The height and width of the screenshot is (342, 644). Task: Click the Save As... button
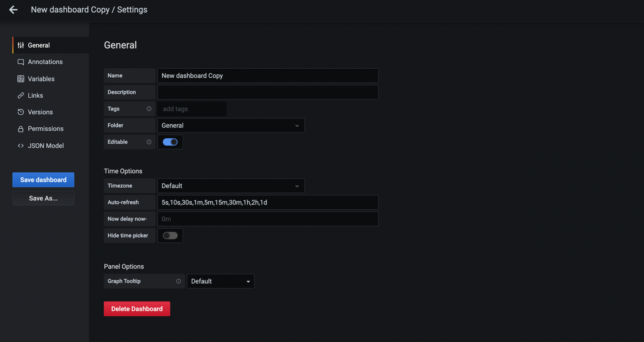(43, 198)
